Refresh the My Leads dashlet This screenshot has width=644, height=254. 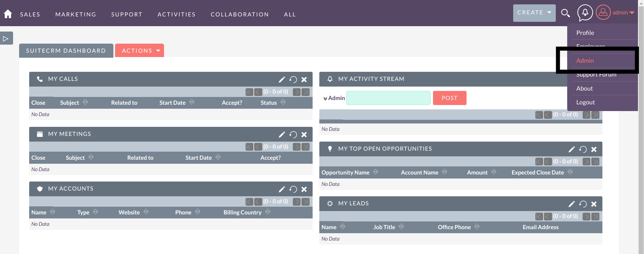[x=583, y=204]
